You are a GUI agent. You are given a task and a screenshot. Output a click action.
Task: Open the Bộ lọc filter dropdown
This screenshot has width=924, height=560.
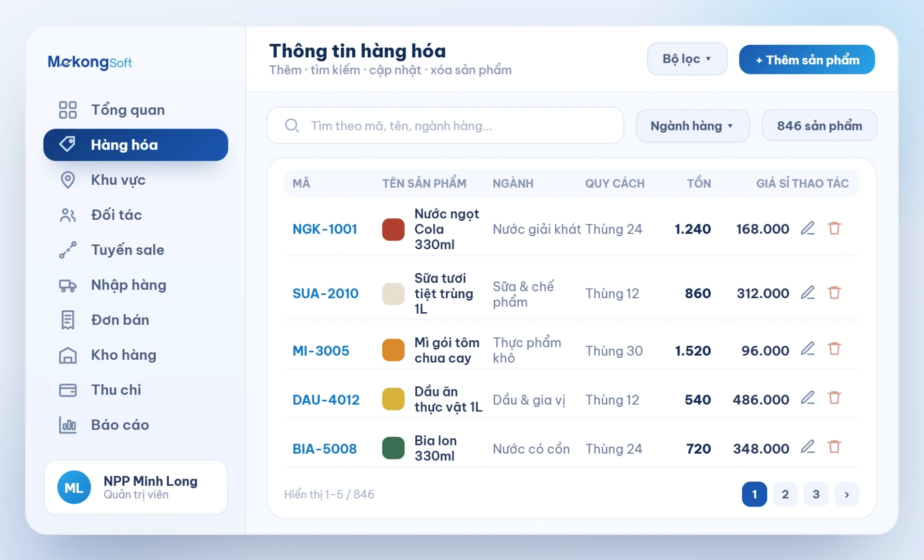[687, 59]
